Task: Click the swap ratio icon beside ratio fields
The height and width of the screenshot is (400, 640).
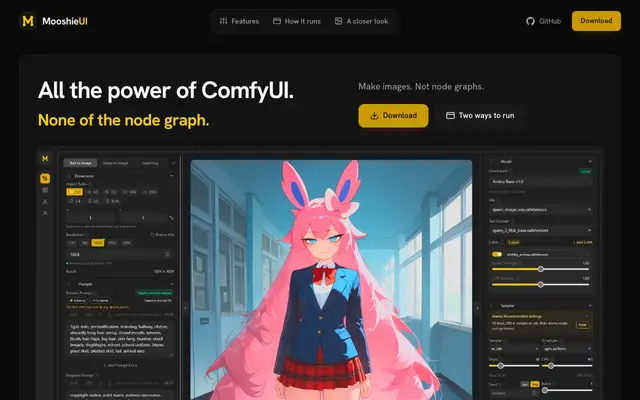Action: tap(171, 218)
